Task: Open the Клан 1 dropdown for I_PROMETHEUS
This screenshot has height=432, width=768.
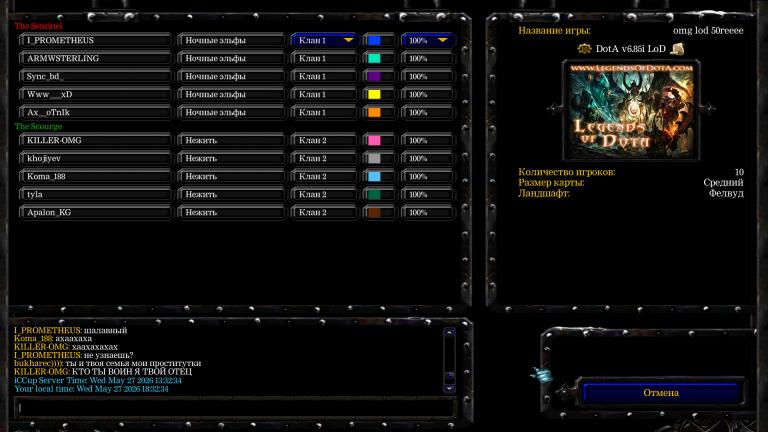Action: point(324,40)
